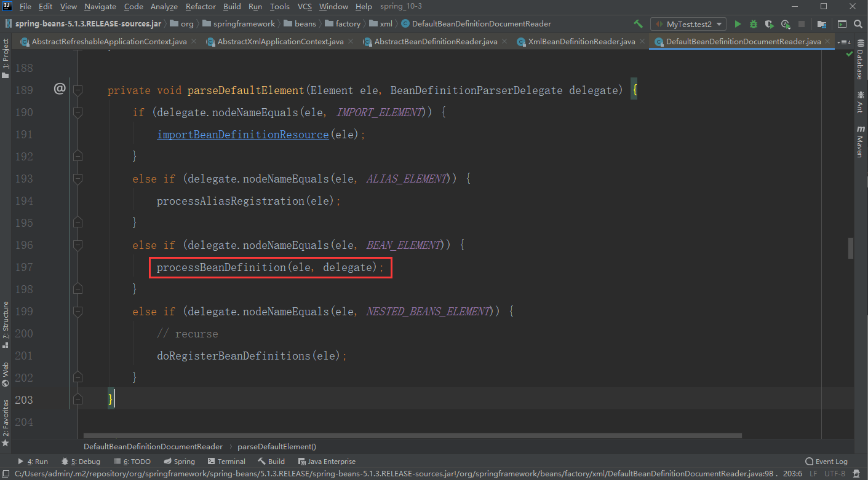The width and height of the screenshot is (868, 480).
Task: Open the VCS menu
Action: point(305,6)
